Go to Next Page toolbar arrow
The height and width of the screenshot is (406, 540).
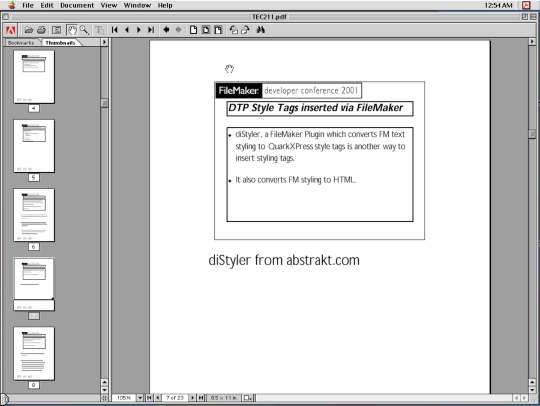[138, 30]
